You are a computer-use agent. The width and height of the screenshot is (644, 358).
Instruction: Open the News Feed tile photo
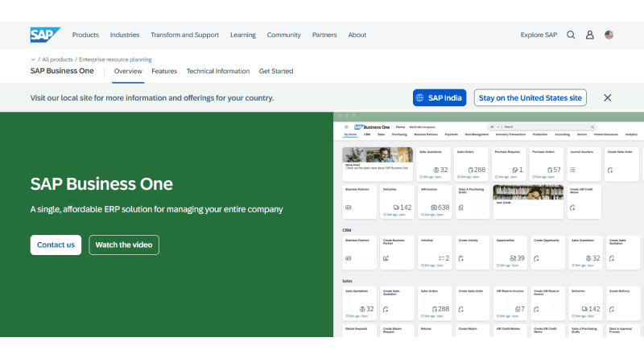pos(378,154)
